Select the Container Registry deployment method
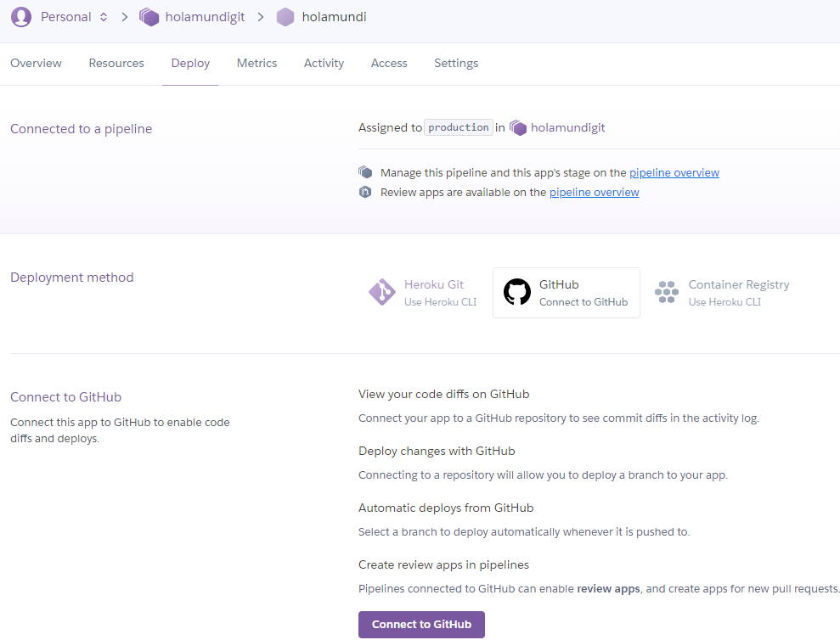The width and height of the screenshot is (840, 640). coord(721,292)
